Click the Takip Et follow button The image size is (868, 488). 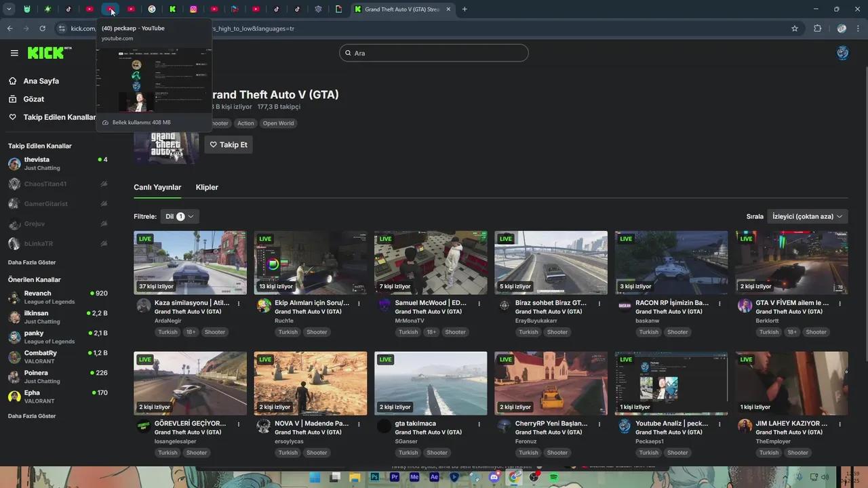pos(229,144)
